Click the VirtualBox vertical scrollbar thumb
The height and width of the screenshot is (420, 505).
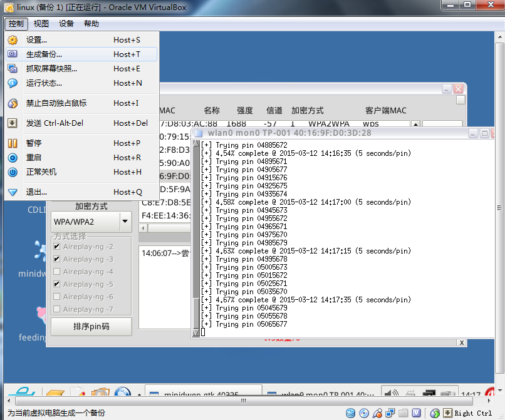click(x=499, y=208)
